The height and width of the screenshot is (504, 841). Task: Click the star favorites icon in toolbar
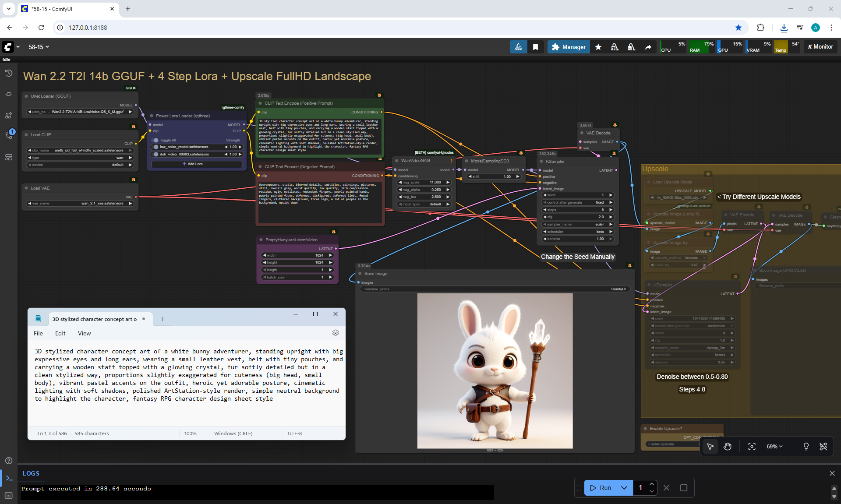click(598, 47)
